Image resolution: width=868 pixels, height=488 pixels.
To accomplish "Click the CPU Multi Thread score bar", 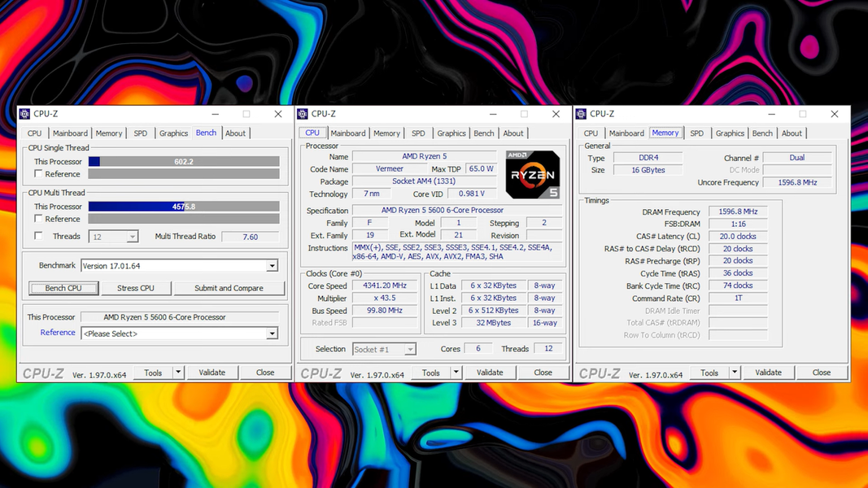I will 183,207.
